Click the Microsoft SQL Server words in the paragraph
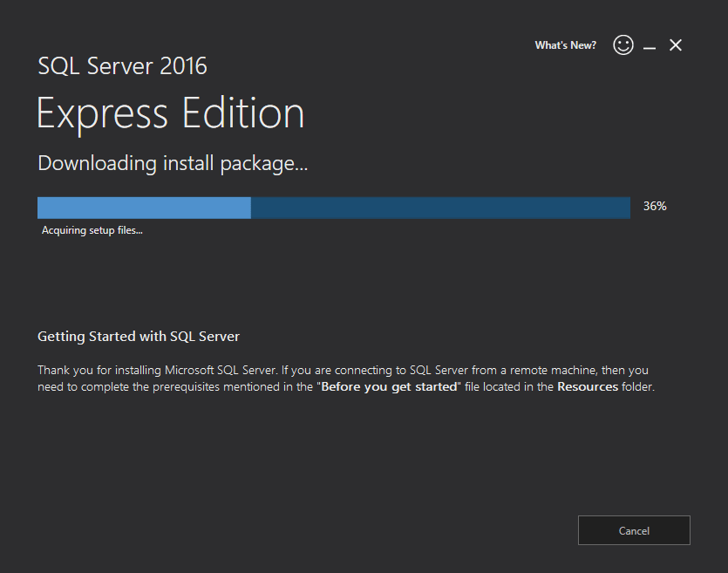 point(220,370)
